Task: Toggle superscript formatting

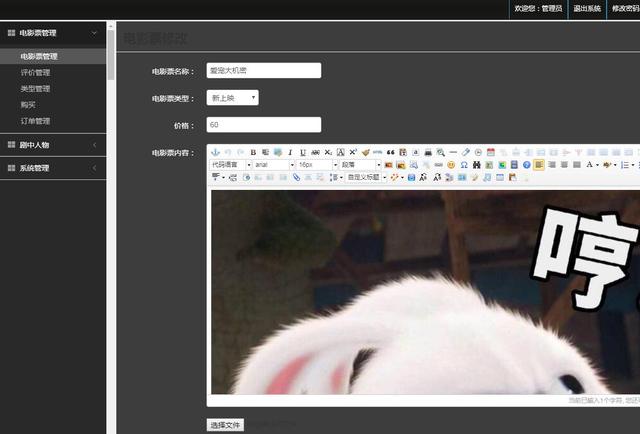Action: [353, 152]
